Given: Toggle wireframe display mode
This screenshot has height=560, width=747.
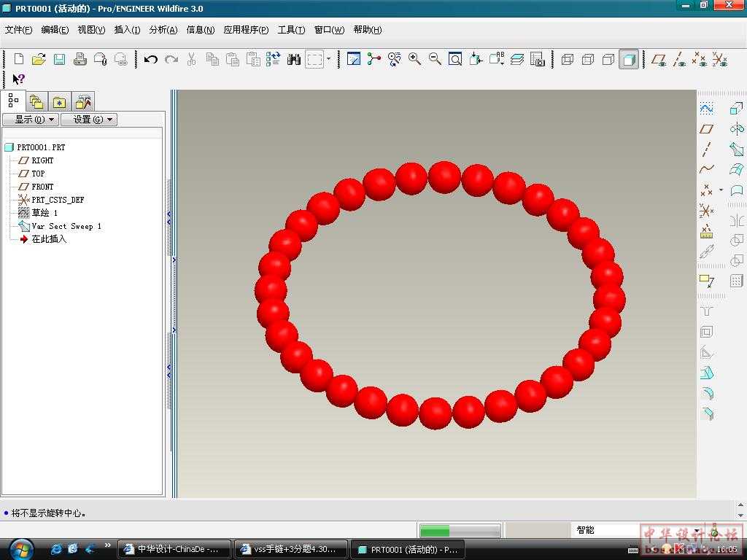Looking at the screenshot, I should point(568,59).
